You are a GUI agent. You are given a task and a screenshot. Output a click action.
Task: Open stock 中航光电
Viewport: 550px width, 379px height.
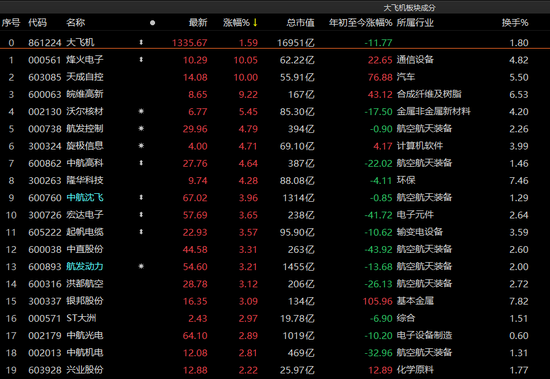coord(85,335)
